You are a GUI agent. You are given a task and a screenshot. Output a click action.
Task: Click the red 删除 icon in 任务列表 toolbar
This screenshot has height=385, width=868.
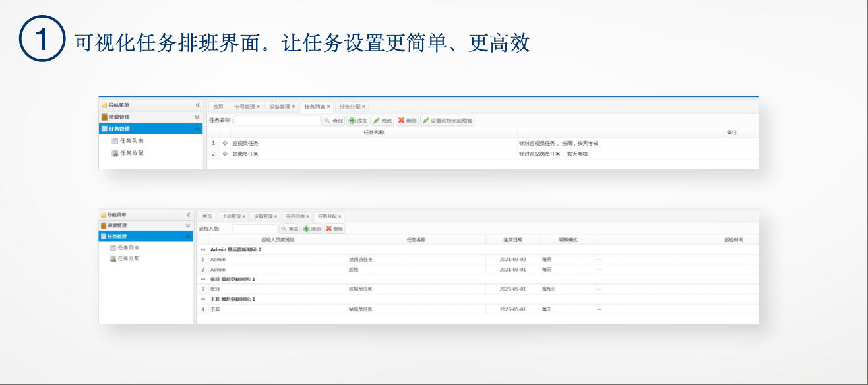pos(402,119)
